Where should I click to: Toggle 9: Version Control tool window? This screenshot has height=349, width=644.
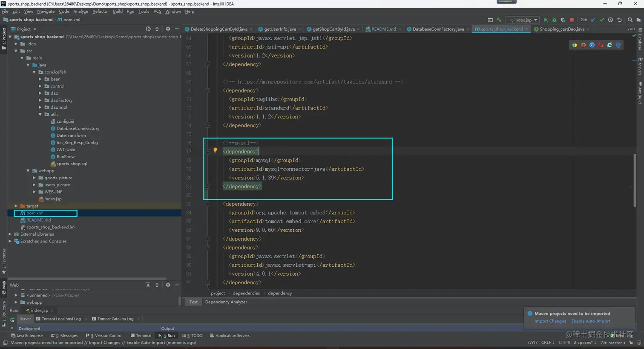click(x=104, y=336)
